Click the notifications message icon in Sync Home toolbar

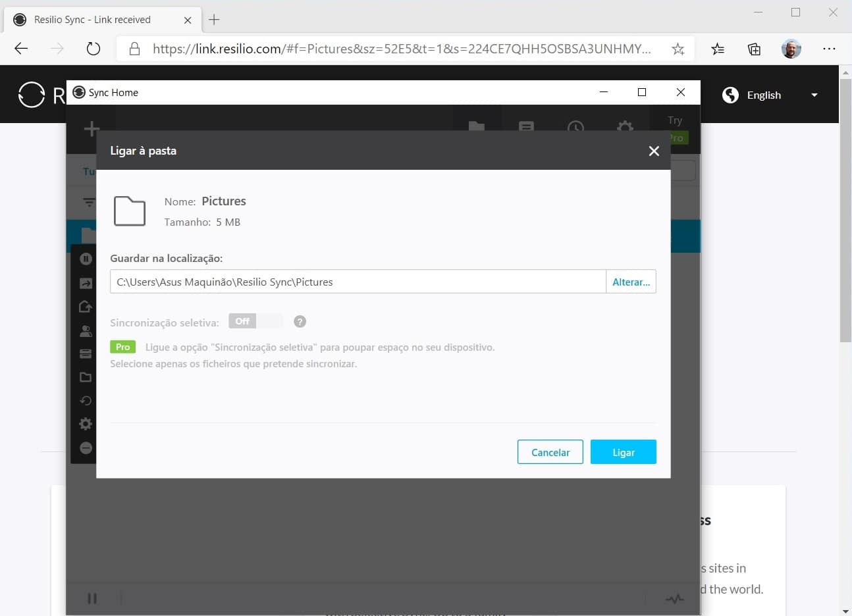pyautogui.click(x=526, y=126)
